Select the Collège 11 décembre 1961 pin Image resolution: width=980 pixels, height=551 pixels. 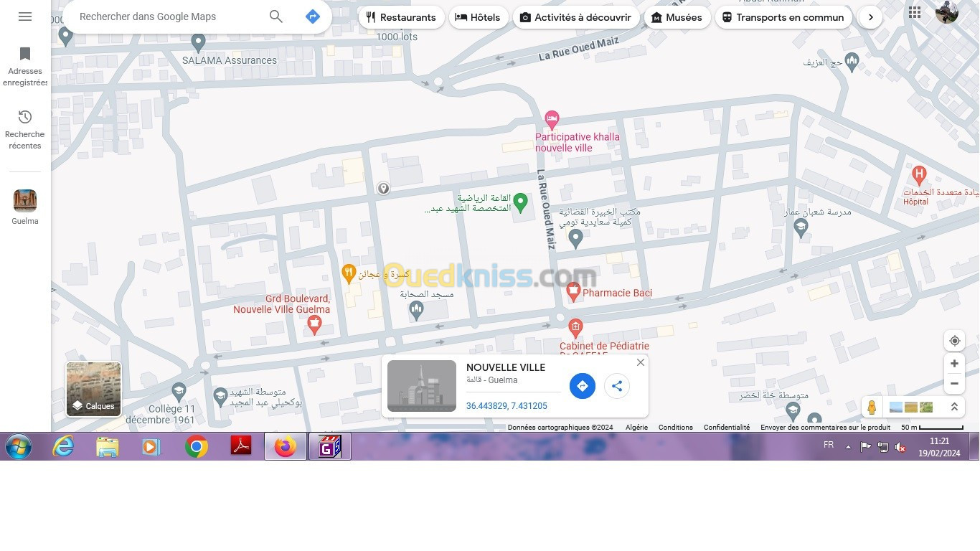[x=179, y=392]
